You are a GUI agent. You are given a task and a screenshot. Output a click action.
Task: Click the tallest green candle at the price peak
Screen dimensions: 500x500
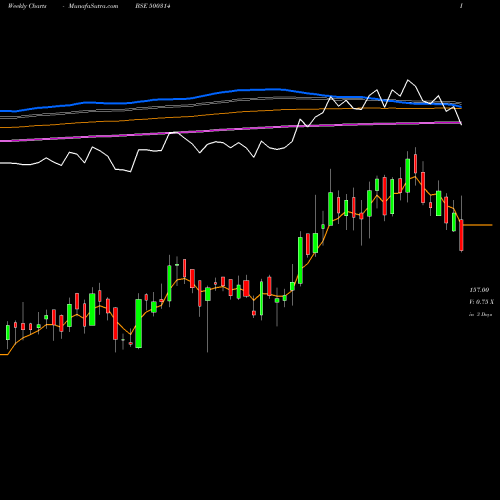(x=407, y=176)
